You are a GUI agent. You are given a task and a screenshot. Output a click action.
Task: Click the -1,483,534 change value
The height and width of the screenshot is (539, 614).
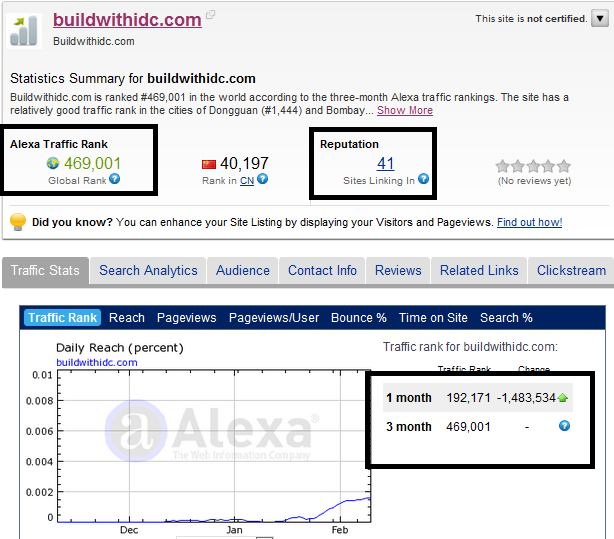(526, 398)
